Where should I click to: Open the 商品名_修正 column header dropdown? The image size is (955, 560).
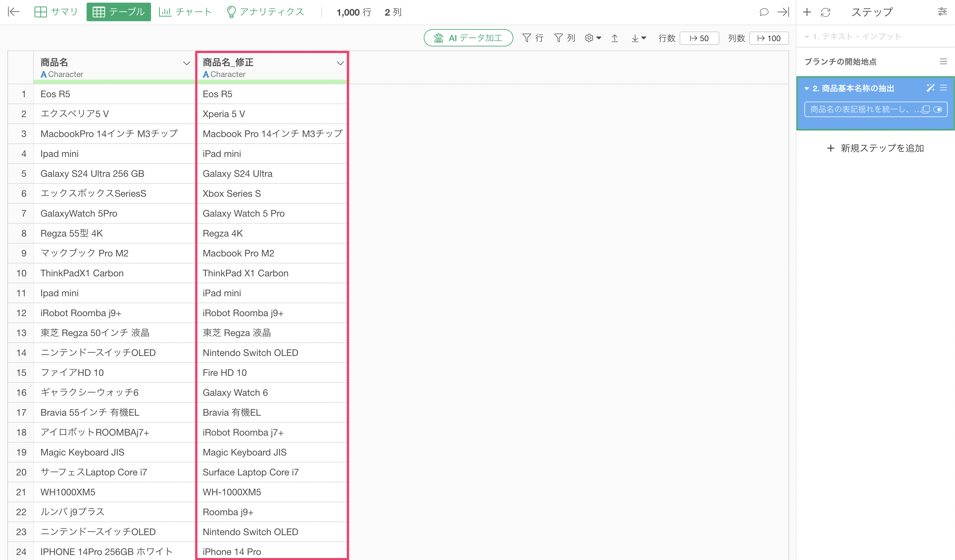340,63
